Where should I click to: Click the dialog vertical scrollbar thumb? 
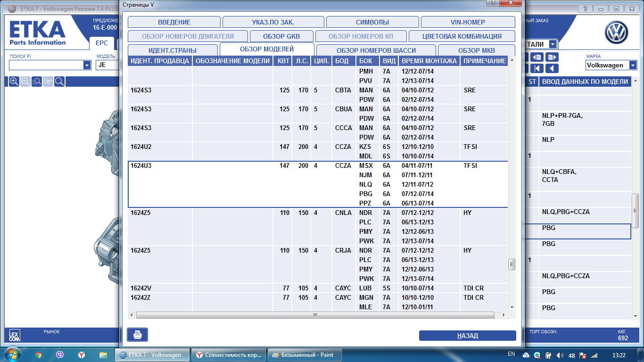pos(512,264)
